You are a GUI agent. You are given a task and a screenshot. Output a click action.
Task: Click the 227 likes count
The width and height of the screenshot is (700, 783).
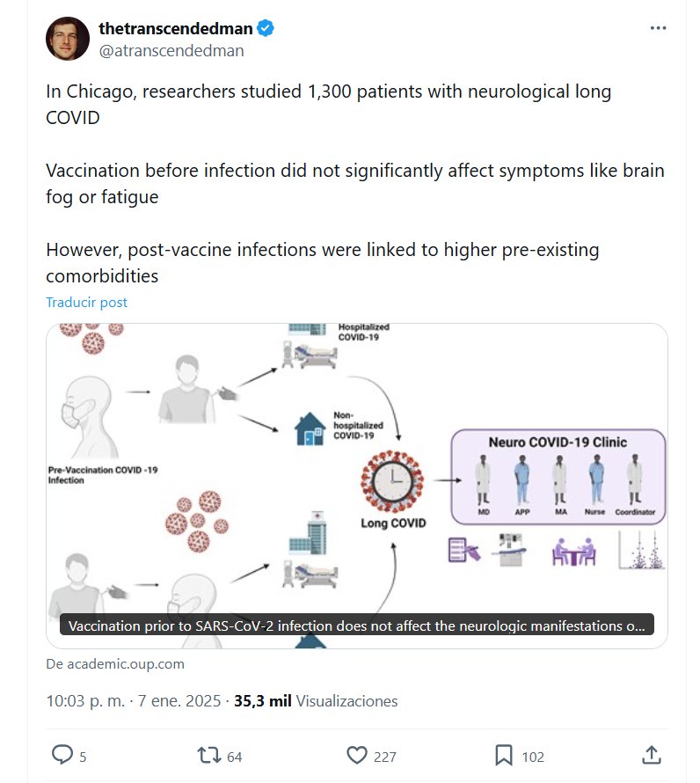[x=385, y=756]
